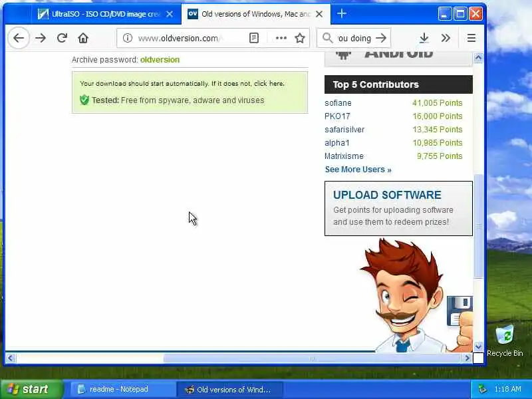
Task: Click the horizontal scrollbar thumb
Action: [312, 358]
